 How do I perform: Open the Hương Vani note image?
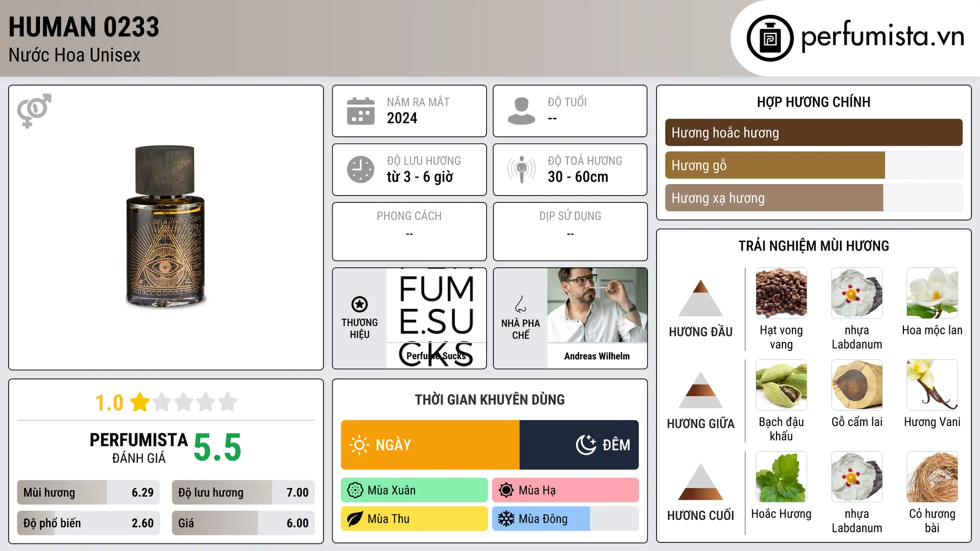tap(932, 385)
